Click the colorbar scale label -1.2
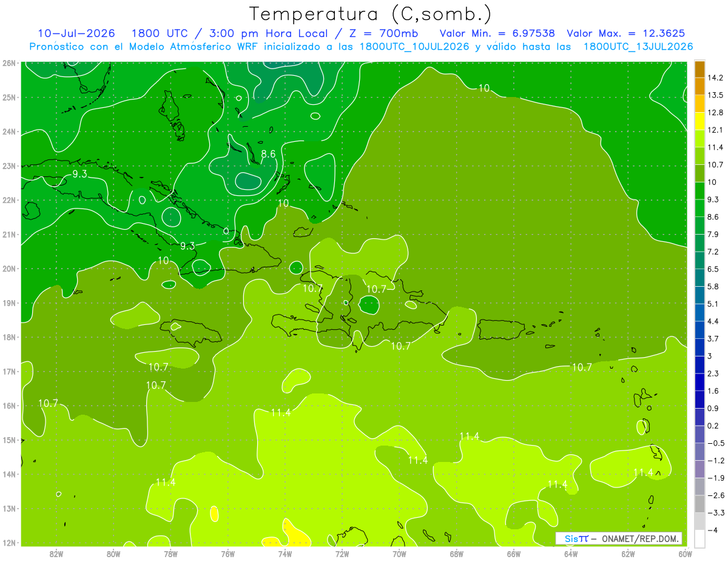The image size is (728, 562). [716, 460]
